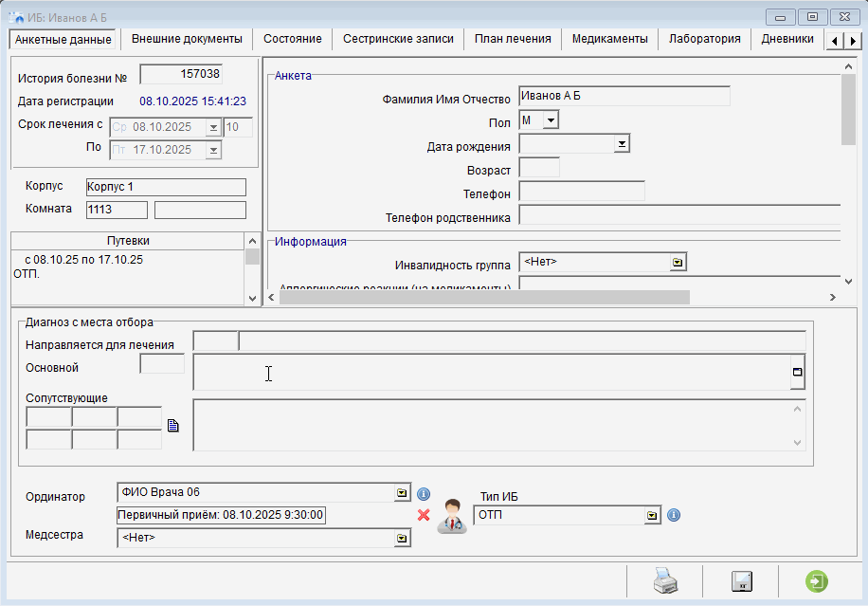The width and height of the screenshot is (868, 606).
Task: Expand the Инвалидность группа dropdown
Action: (678, 263)
